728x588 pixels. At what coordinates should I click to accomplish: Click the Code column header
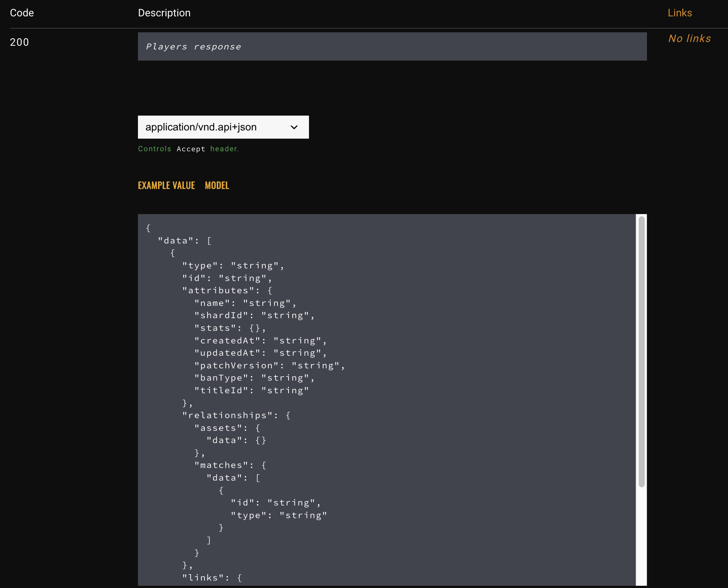click(x=22, y=13)
